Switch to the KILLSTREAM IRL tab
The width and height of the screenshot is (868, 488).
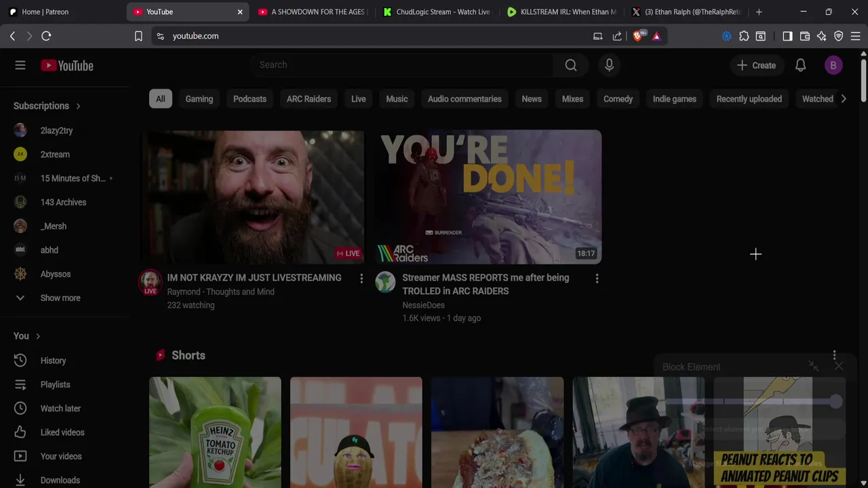[x=561, y=12]
